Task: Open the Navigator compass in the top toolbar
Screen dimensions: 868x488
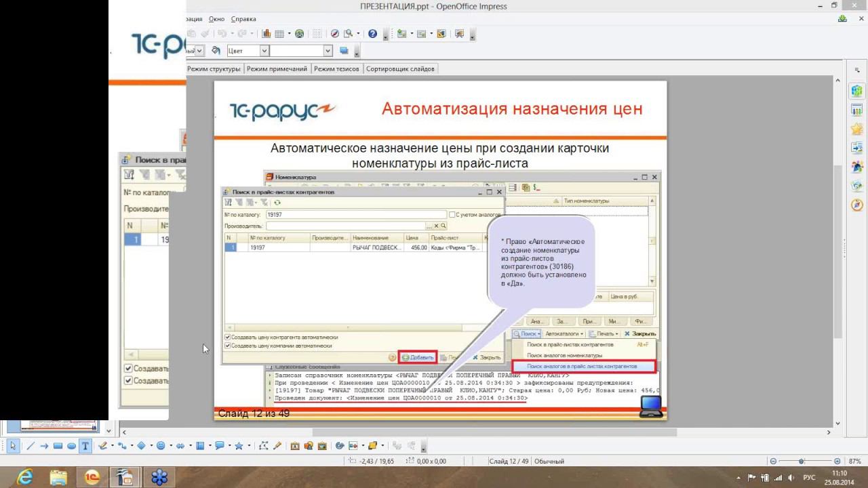Action: 335,33
